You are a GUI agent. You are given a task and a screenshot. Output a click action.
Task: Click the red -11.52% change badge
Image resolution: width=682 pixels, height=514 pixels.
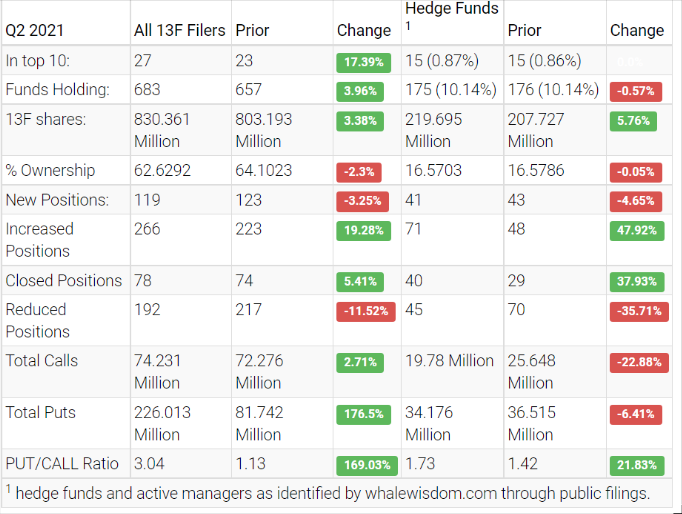(x=365, y=311)
